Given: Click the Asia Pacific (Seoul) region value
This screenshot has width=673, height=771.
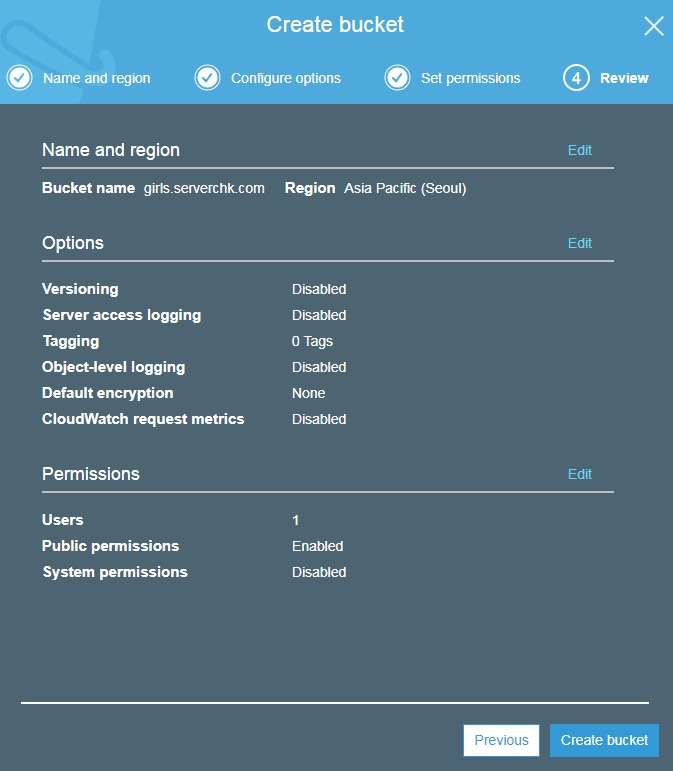Looking at the screenshot, I should click(405, 188).
